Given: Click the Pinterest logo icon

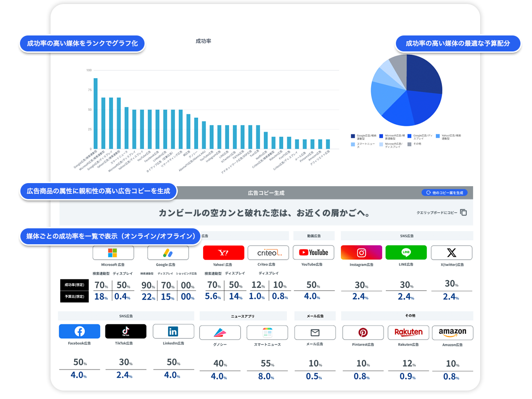Looking at the screenshot, I should (x=363, y=332).
